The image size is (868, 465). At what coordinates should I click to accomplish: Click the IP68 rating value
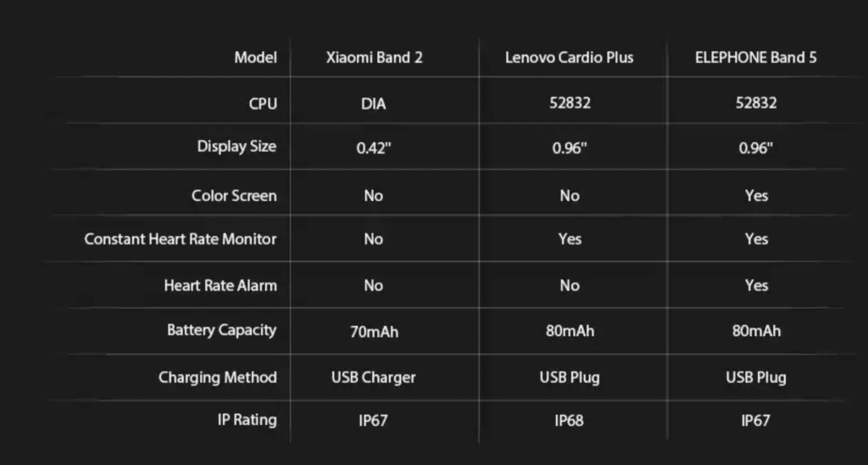pyautogui.click(x=569, y=420)
